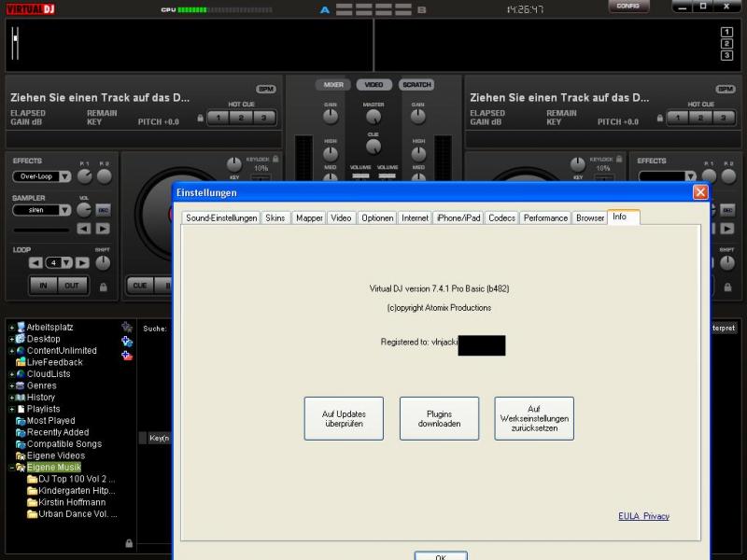This screenshot has width=747, height=560.
Task: Click the Auf Updates überprüfen button
Action: tap(344, 418)
